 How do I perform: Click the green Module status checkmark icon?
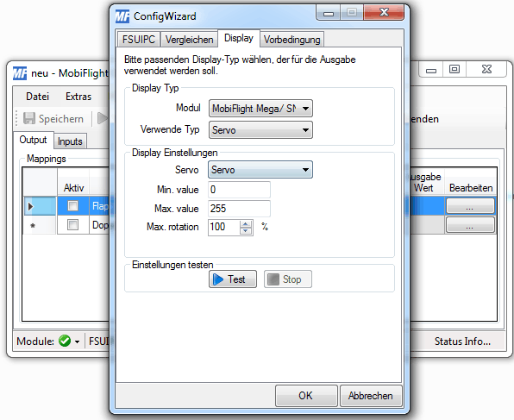[65, 341]
